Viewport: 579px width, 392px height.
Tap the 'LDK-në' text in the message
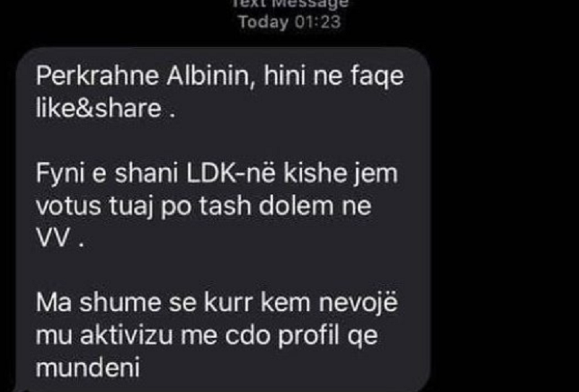pyautogui.click(x=231, y=174)
